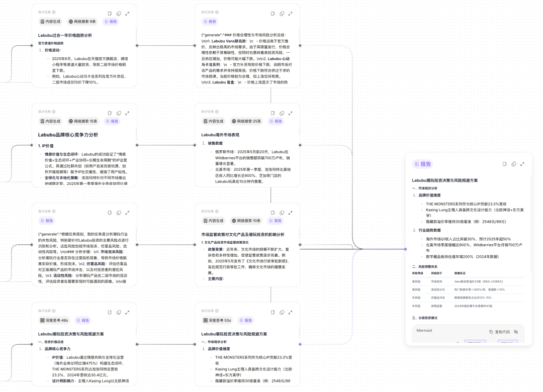Image resolution: width=543 pixels, height=392 pixels.
Task: Copy the 深度思考·53s card content
Action: 282,313
